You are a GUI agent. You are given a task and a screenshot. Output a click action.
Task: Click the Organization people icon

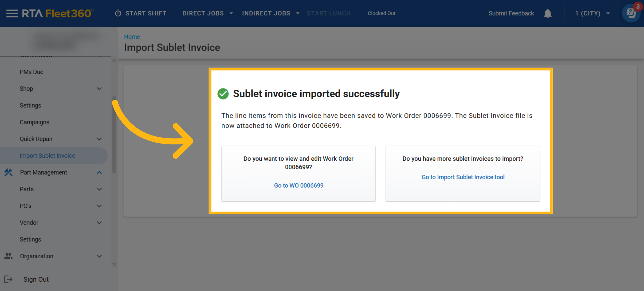[9, 256]
